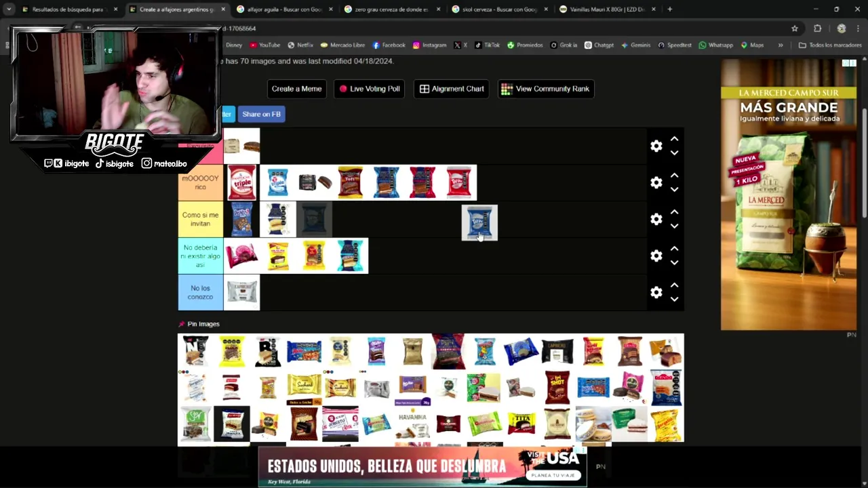Open the Geminis bookmark

point(635,45)
